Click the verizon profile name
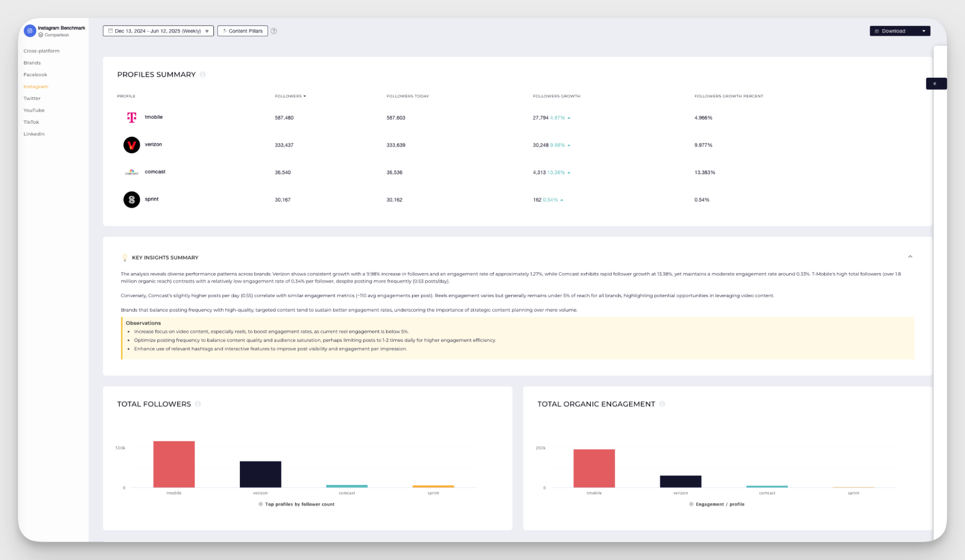Image resolution: width=965 pixels, height=560 pixels. coord(153,145)
